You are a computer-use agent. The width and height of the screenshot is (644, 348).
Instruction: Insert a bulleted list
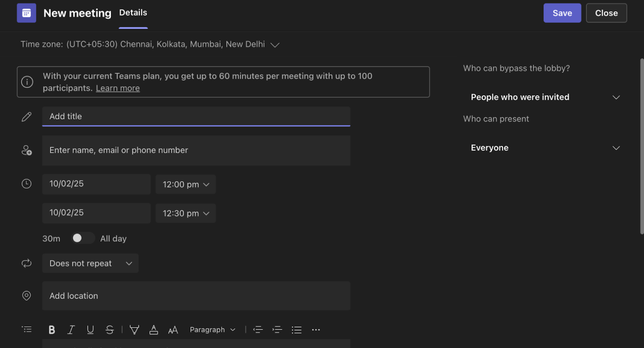(x=296, y=330)
